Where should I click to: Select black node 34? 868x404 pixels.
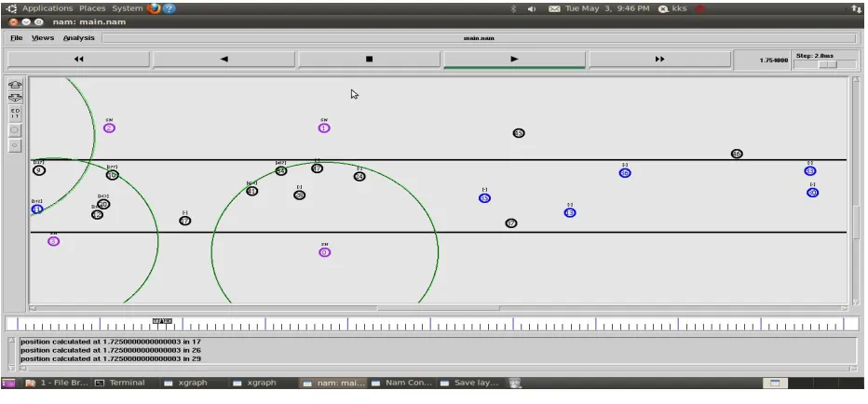coord(280,171)
